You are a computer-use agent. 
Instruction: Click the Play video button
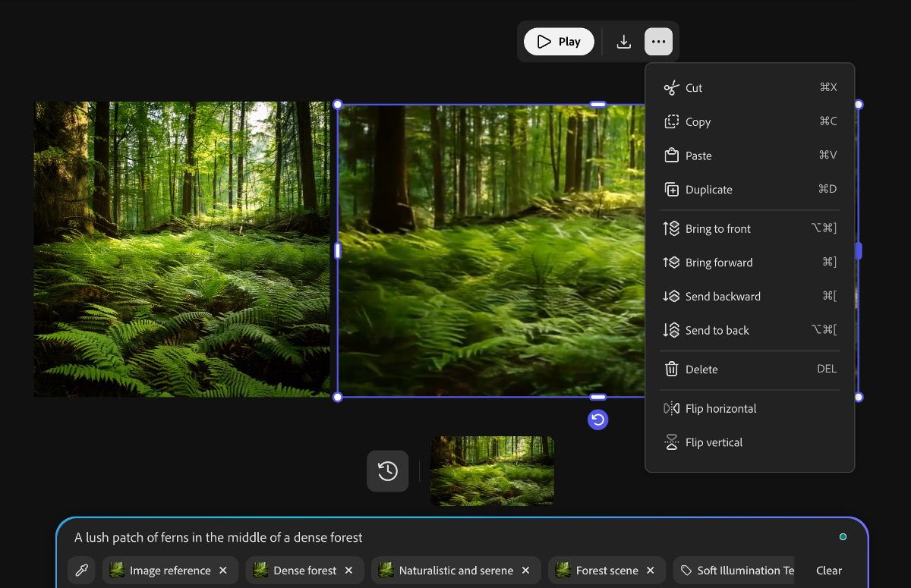[x=559, y=42]
